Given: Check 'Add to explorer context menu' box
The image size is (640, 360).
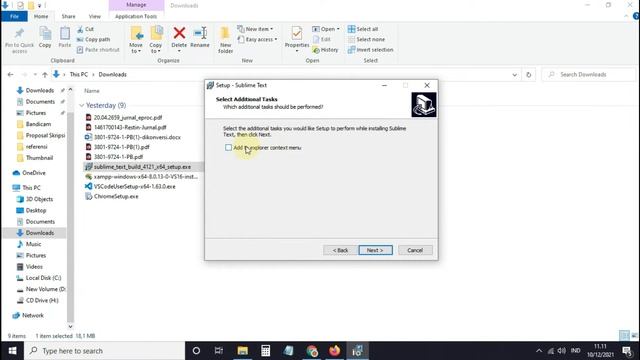Looking at the screenshot, I should tap(228, 147).
